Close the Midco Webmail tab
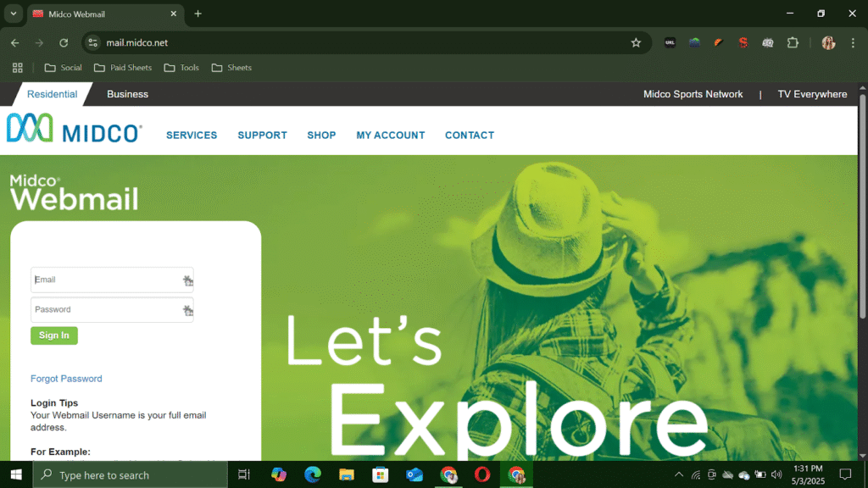Image resolution: width=868 pixels, height=488 pixels. pos(173,14)
